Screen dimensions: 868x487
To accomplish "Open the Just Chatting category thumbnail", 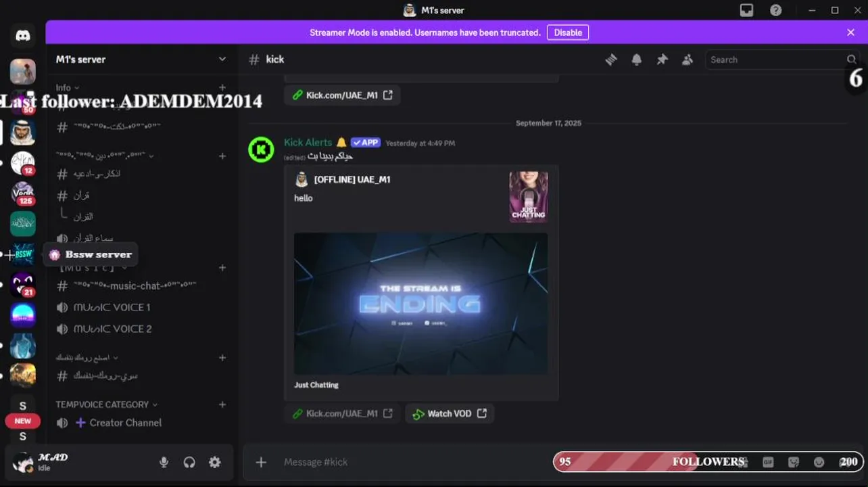I will [x=529, y=197].
